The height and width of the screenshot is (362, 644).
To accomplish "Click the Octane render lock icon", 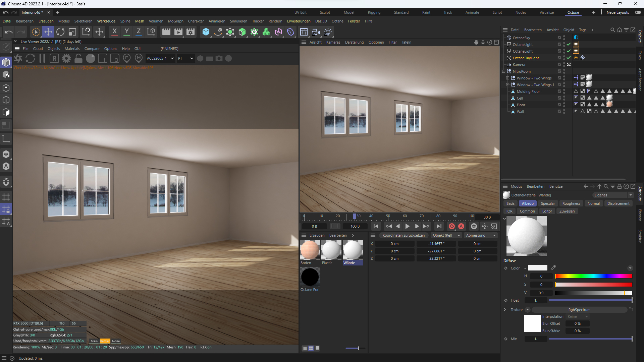I will click(x=78, y=58).
